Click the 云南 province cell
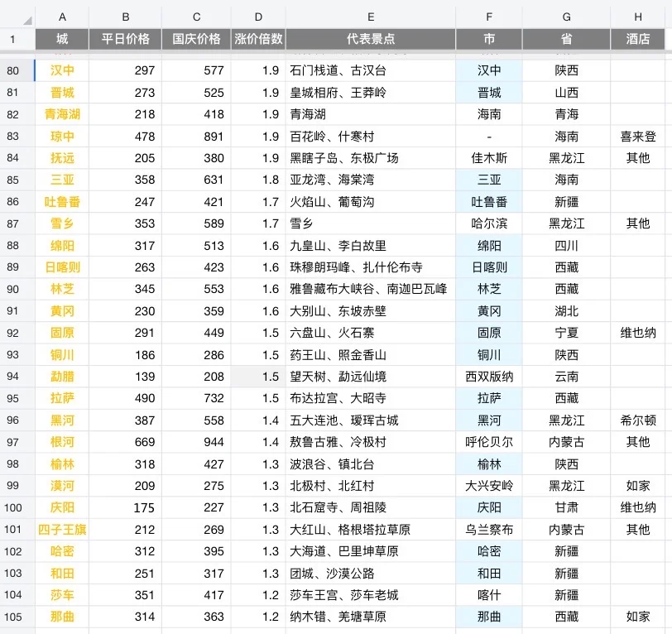Viewport: 672px width, 634px height. pos(567,377)
